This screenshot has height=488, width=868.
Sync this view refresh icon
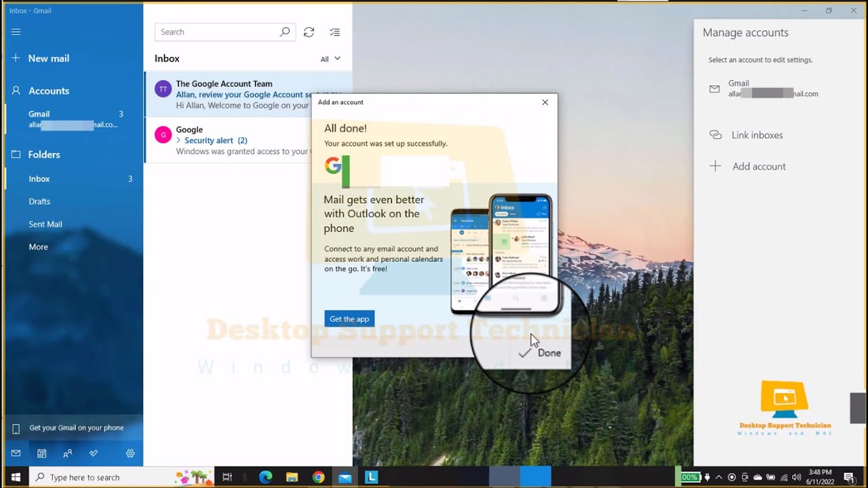(309, 32)
